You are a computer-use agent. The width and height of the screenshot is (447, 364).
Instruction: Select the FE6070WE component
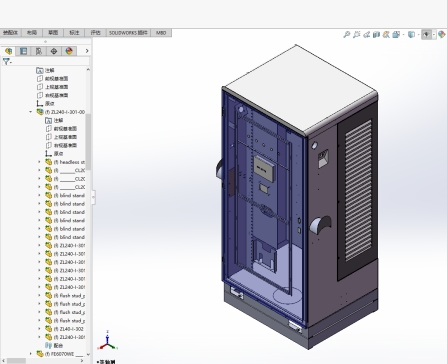[60, 354]
